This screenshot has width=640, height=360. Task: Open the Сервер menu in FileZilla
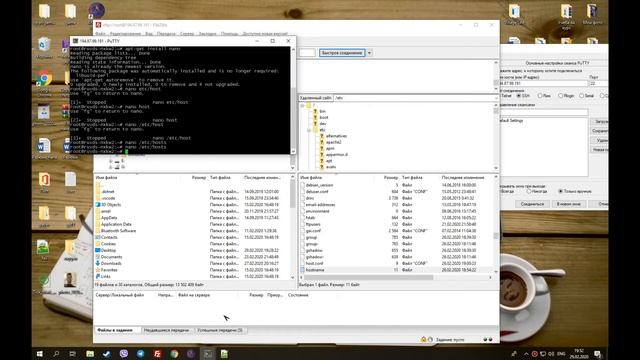click(187, 34)
